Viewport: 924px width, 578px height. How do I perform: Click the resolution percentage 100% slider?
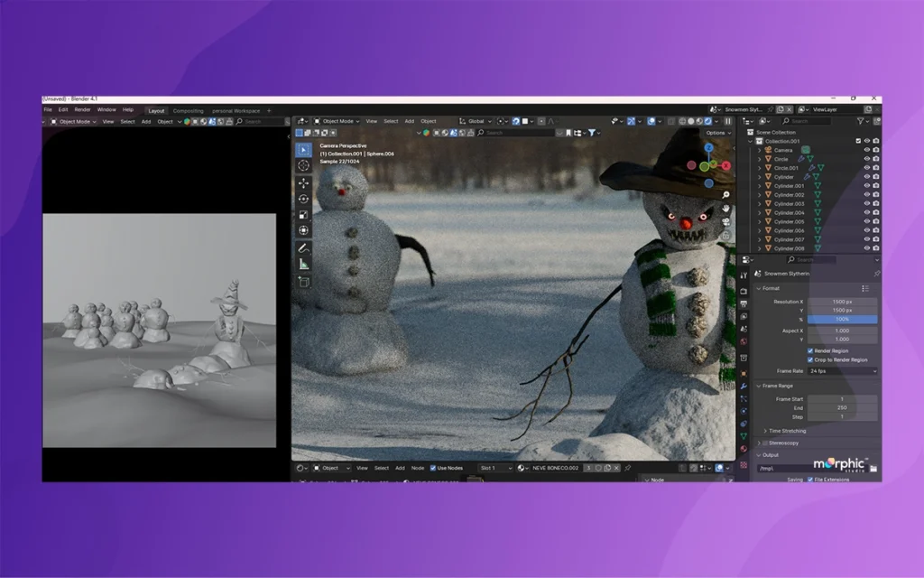pyautogui.click(x=843, y=319)
